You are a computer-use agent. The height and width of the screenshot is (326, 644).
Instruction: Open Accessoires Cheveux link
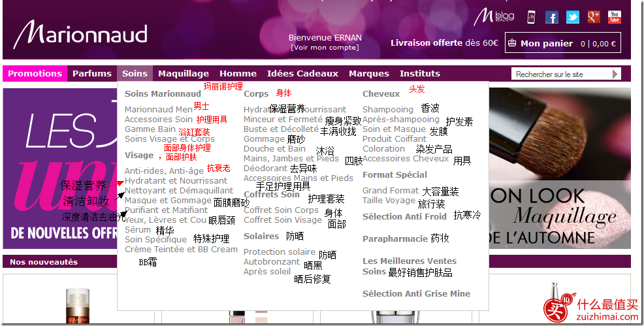click(406, 159)
